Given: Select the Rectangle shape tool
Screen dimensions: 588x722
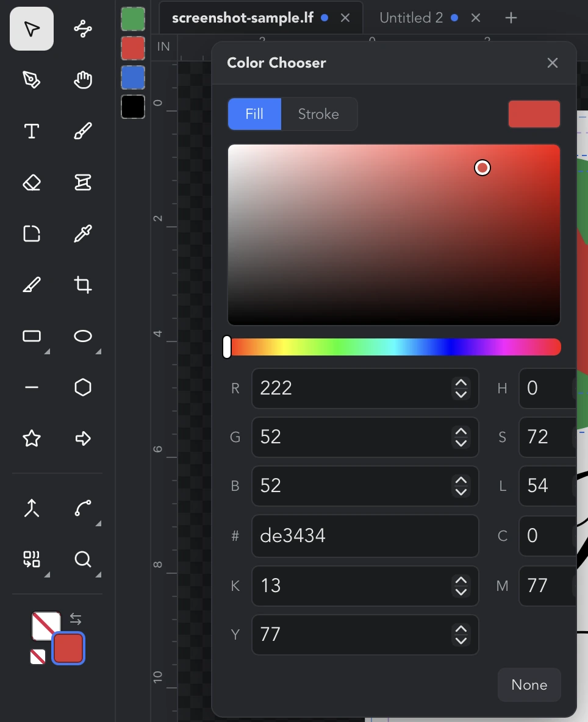Looking at the screenshot, I should pyautogui.click(x=31, y=336).
